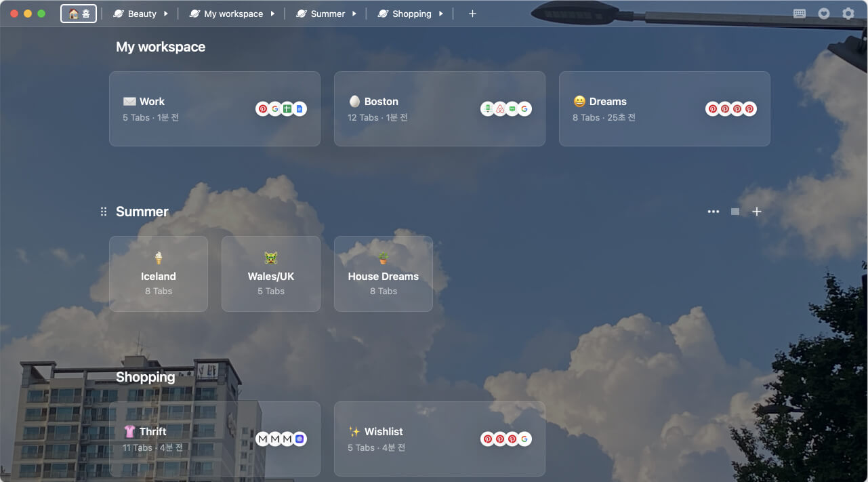Click the plus icon in Summer section header
This screenshot has width=868, height=482.
[x=757, y=212]
